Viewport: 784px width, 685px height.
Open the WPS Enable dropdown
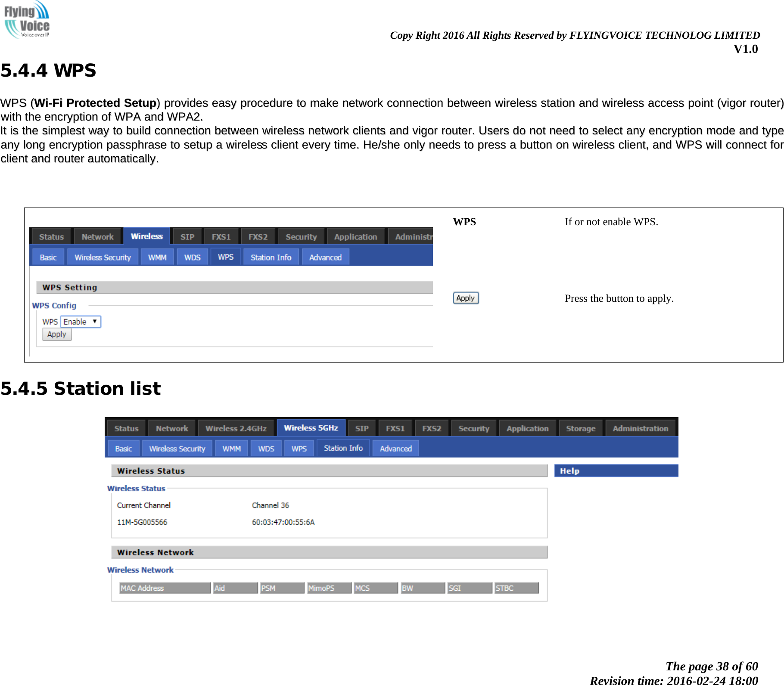tap(80, 322)
